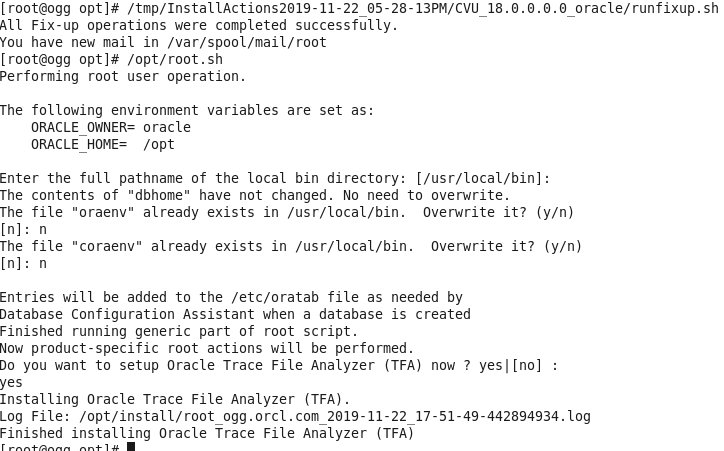Screen dimensions: 724x451
Task: Click the /var/spool/mail/root mail path
Action: coord(247,42)
